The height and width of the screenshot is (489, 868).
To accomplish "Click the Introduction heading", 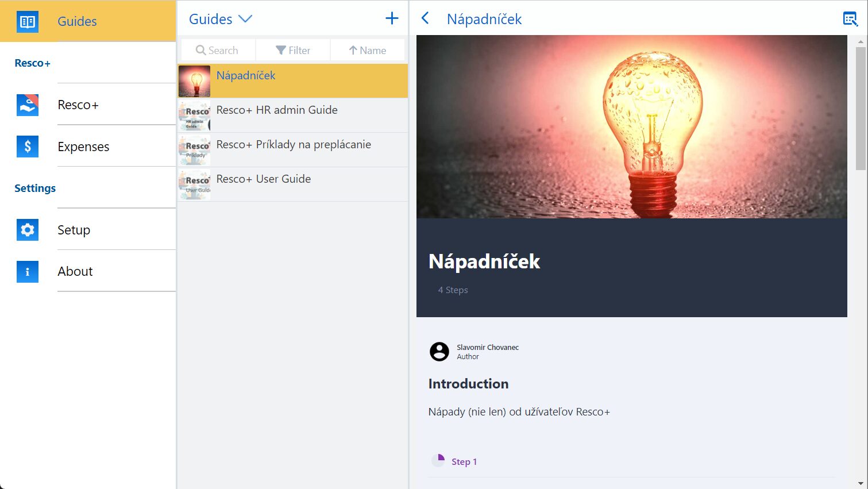I will coord(468,384).
